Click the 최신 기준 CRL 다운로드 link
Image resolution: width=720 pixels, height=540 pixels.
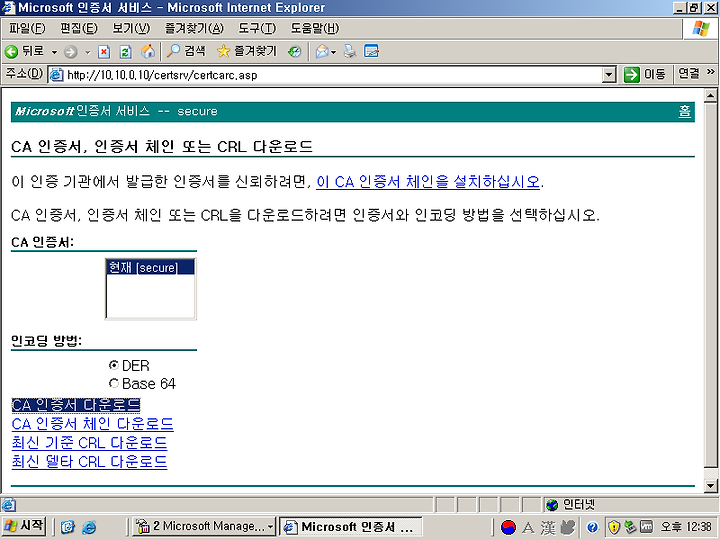pos(89,442)
